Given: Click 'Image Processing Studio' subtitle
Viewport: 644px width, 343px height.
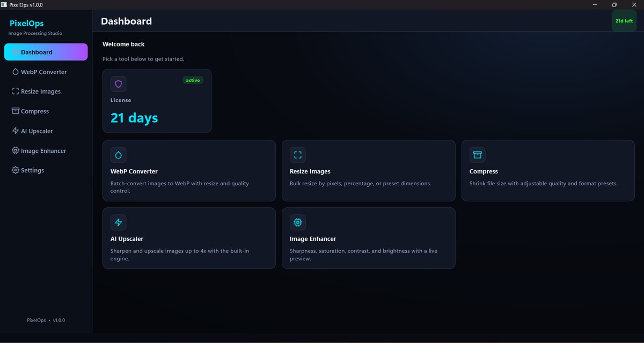Looking at the screenshot, I should click(x=35, y=33).
